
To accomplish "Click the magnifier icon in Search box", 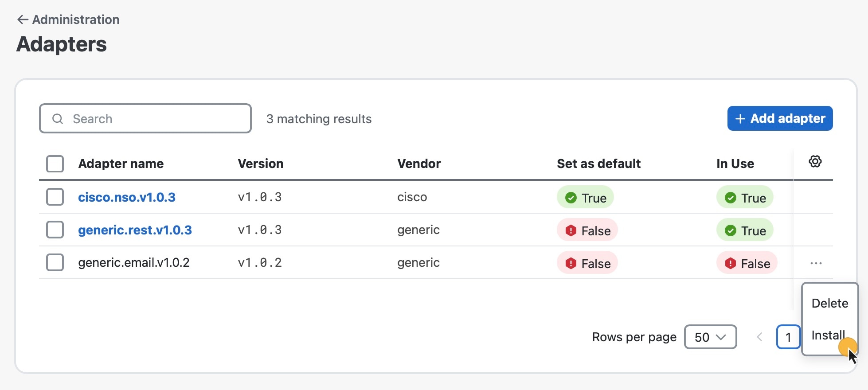I will point(58,119).
